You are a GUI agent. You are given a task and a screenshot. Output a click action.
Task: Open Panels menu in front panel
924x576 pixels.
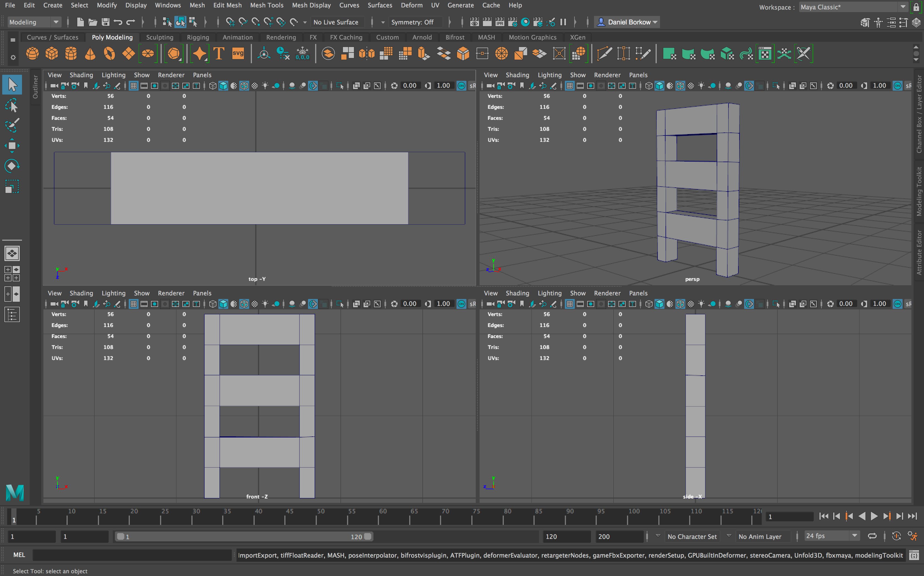202,293
